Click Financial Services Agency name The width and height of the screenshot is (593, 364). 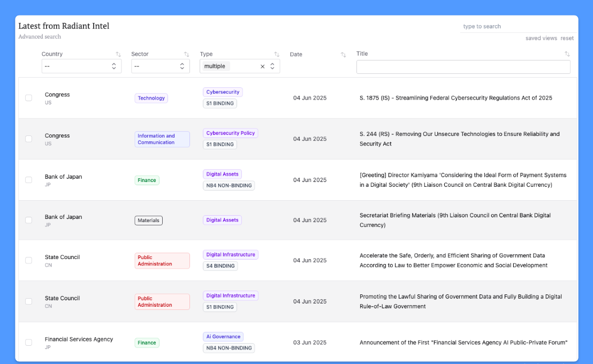point(79,339)
